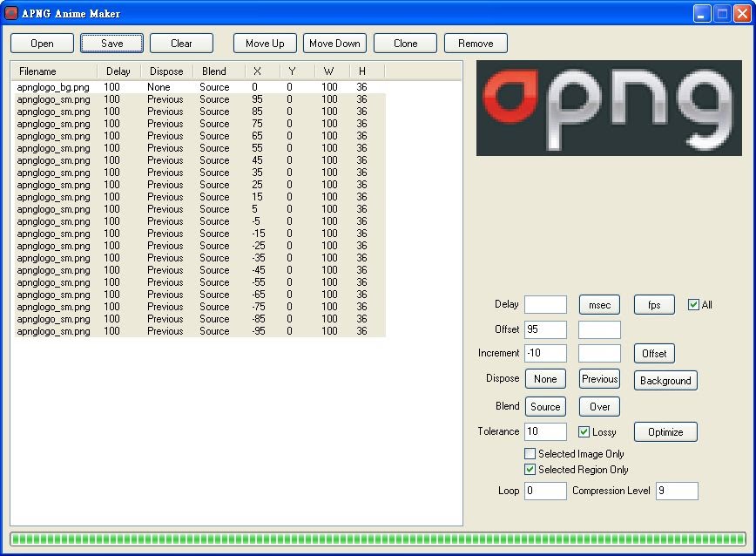This screenshot has width=756, height=556.
Task: Click the Open button
Action: (42, 44)
